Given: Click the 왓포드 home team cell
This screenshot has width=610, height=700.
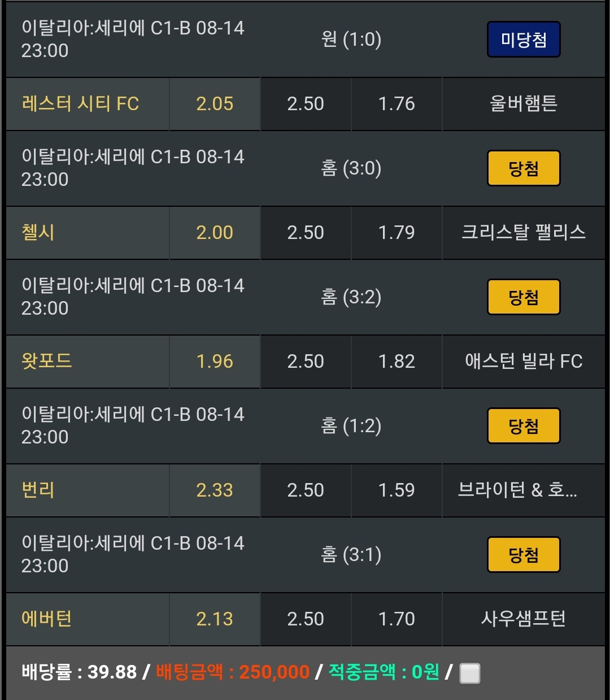Looking at the screenshot, I should pos(88,362).
